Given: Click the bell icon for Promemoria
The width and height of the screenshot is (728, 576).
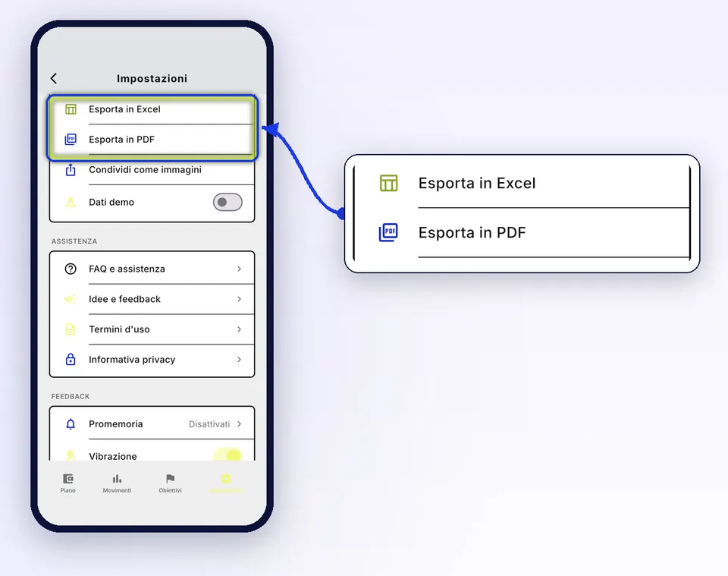Looking at the screenshot, I should 71,424.
